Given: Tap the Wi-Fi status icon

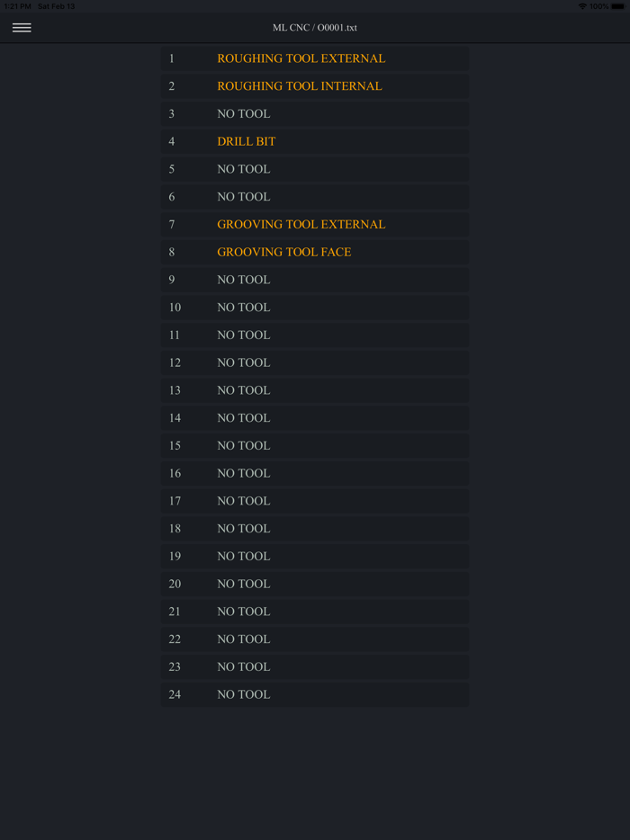Looking at the screenshot, I should click(x=582, y=6).
